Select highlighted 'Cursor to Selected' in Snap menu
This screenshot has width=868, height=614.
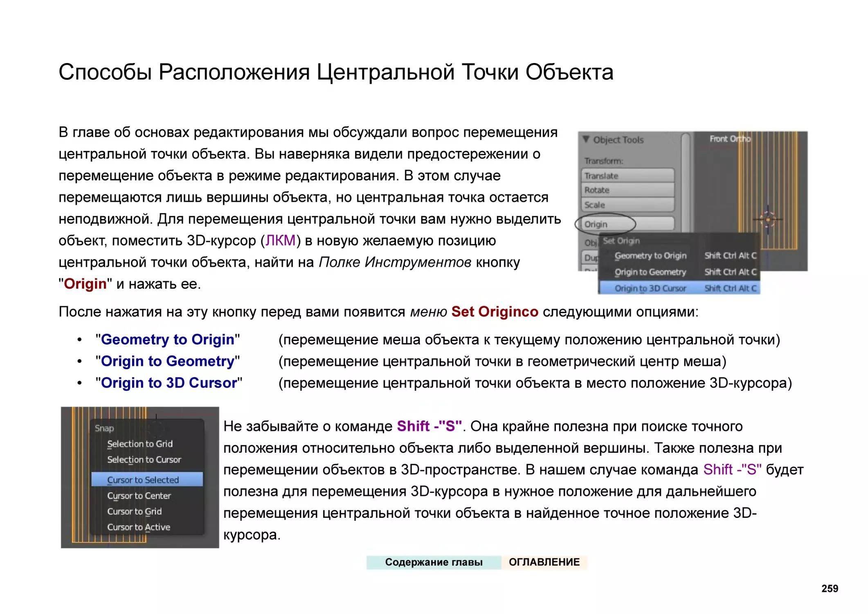pos(147,479)
